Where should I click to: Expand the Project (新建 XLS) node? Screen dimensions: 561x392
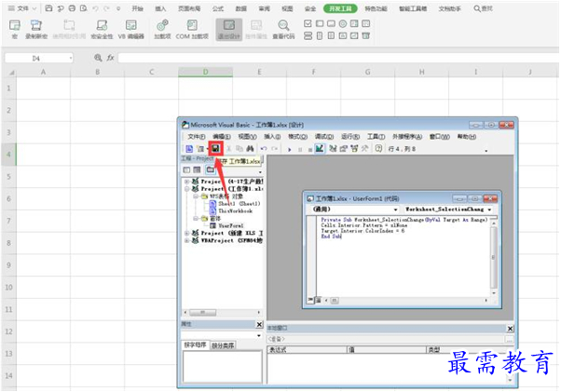click(186, 233)
